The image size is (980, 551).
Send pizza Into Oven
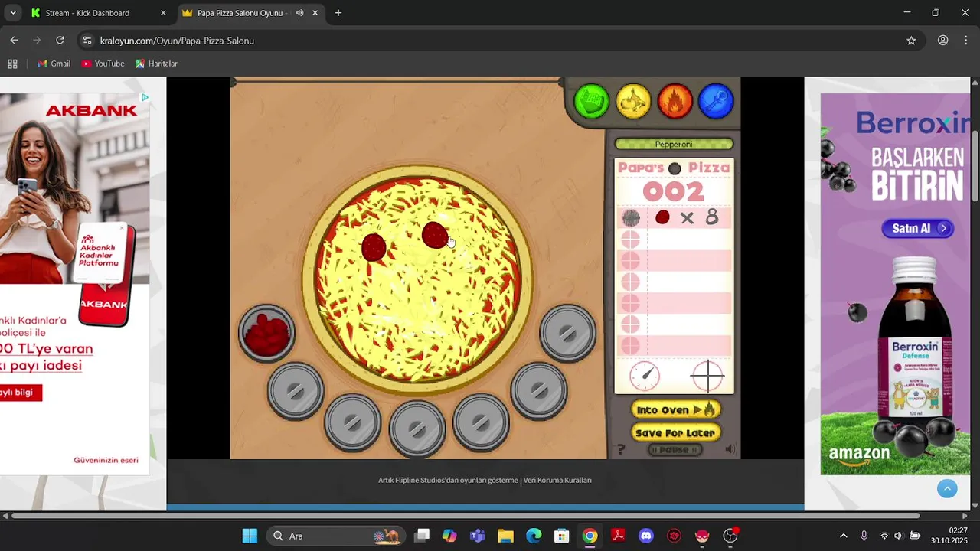pos(675,410)
